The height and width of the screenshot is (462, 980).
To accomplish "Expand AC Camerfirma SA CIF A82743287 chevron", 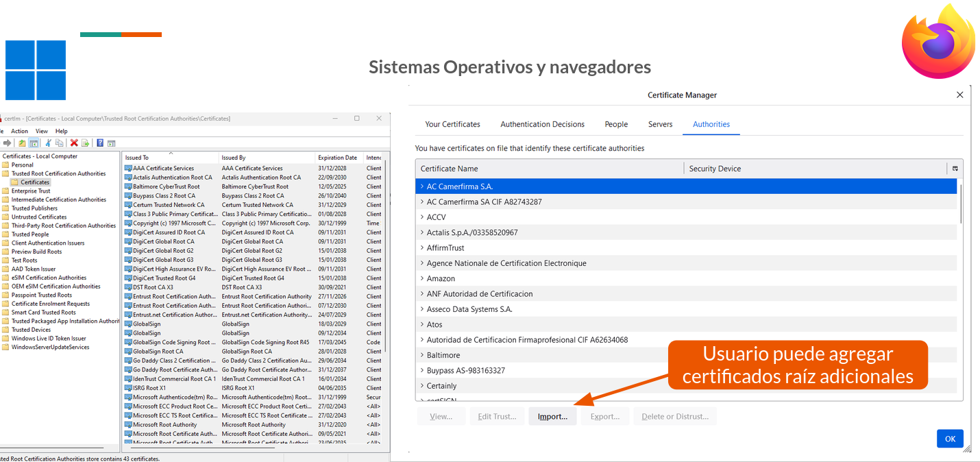I will [422, 202].
